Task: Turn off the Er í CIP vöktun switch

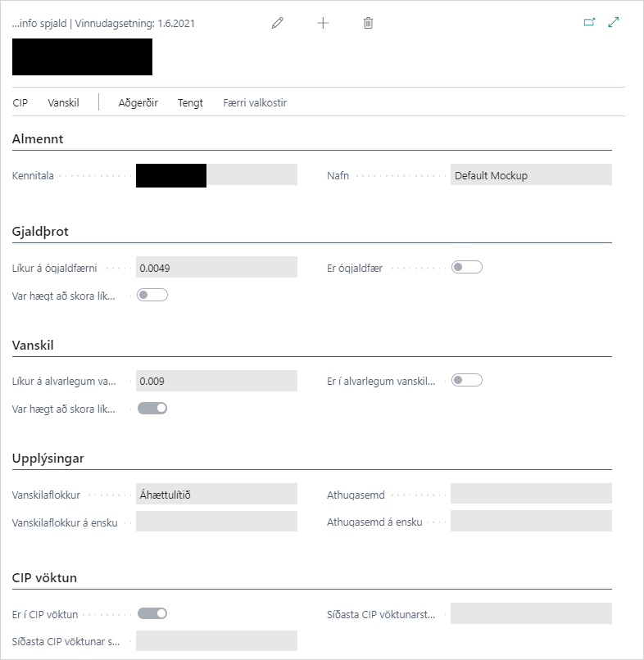Action: (152, 613)
